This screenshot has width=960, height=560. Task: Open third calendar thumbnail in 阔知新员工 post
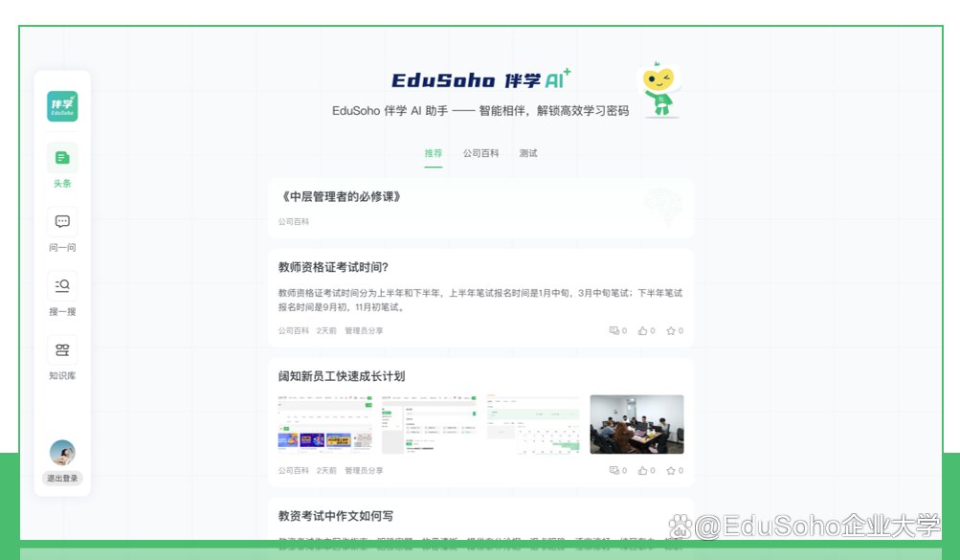point(533,424)
